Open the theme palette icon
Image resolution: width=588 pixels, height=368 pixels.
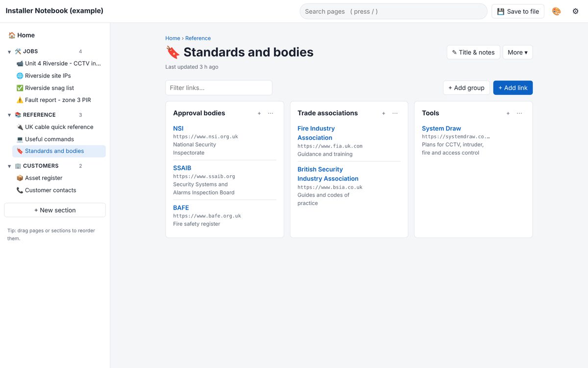tap(556, 11)
